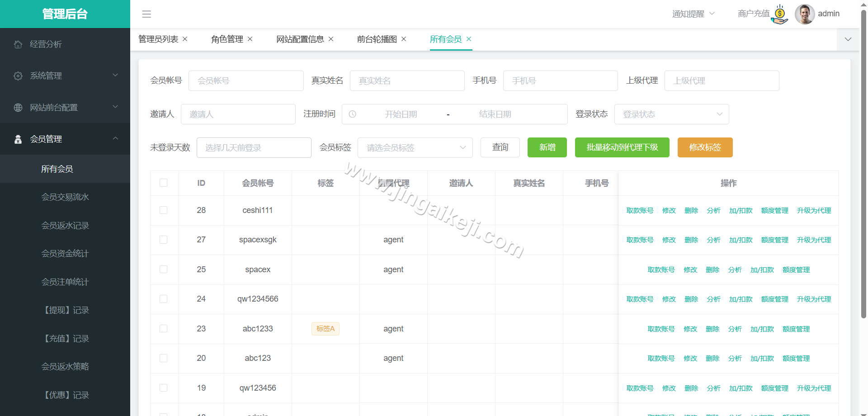
Task: Switch to the 前台轮播图 tab
Action: pos(377,39)
